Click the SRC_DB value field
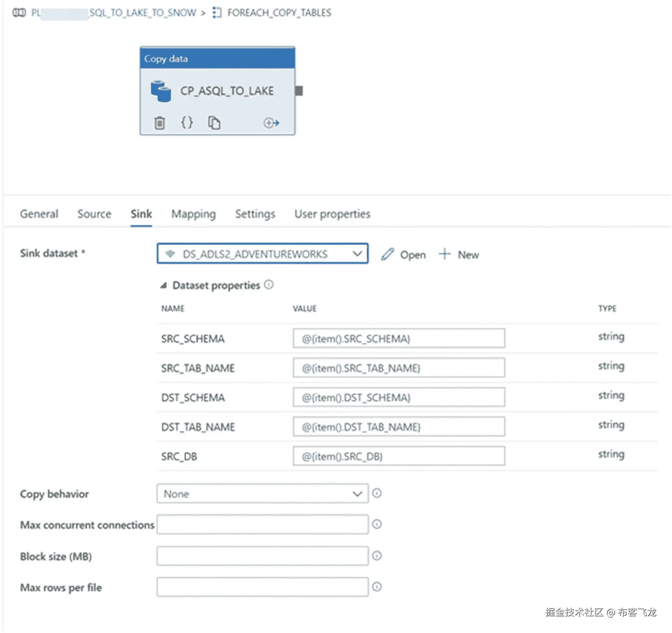 tap(399, 456)
